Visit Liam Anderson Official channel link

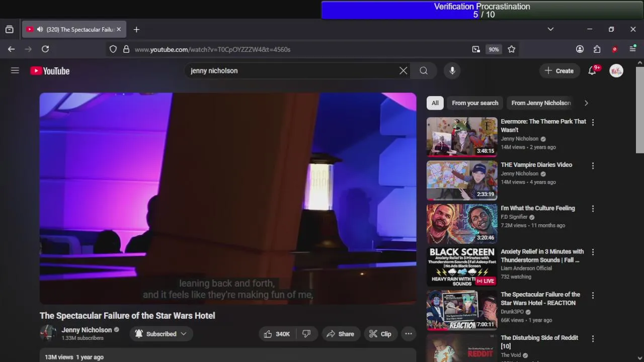[526, 268]
